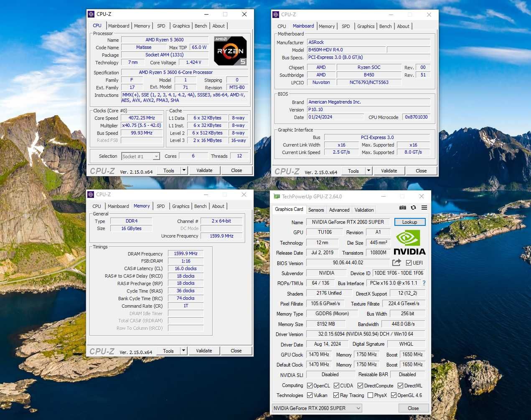Click Code Name value Matisse
The image size is (531, 420).
pos(144,47)
